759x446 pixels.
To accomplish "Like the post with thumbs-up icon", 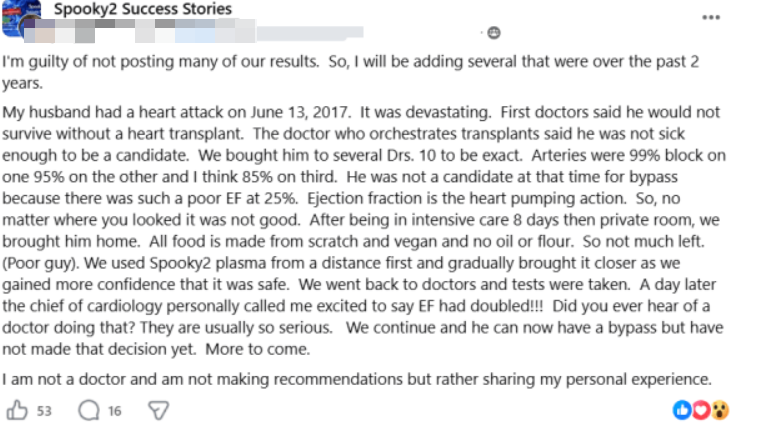I will click(x=17, y=411).
